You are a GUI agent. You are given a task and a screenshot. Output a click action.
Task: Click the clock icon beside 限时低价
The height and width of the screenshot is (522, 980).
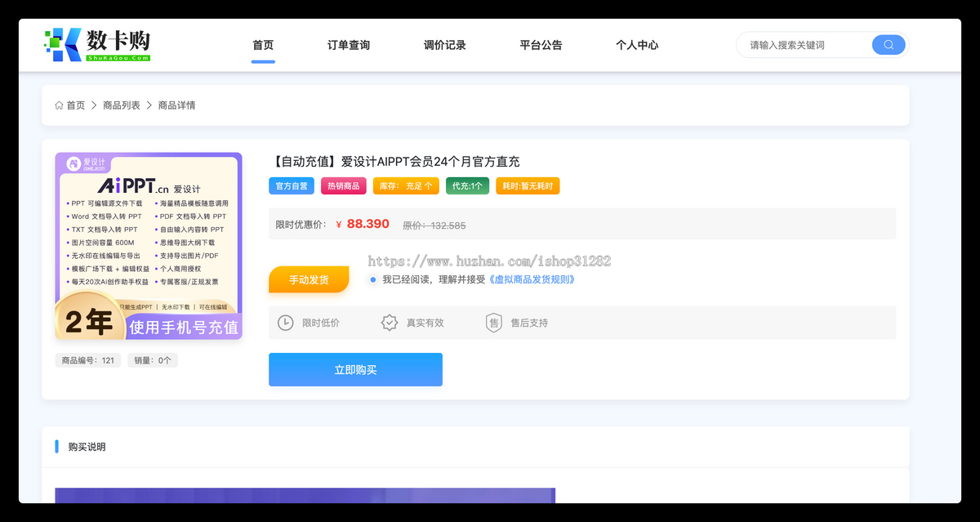click(x=285, y=323)
